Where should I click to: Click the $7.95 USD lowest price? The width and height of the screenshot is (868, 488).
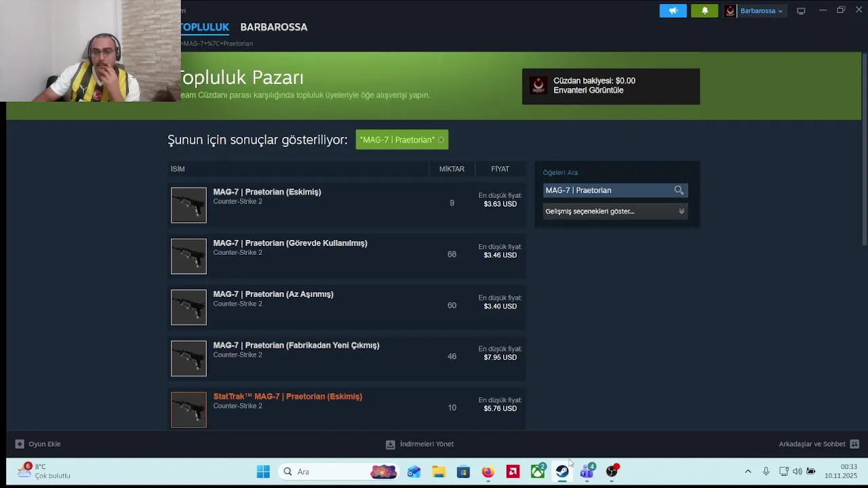pyautogui.click(x=500, y=358)
